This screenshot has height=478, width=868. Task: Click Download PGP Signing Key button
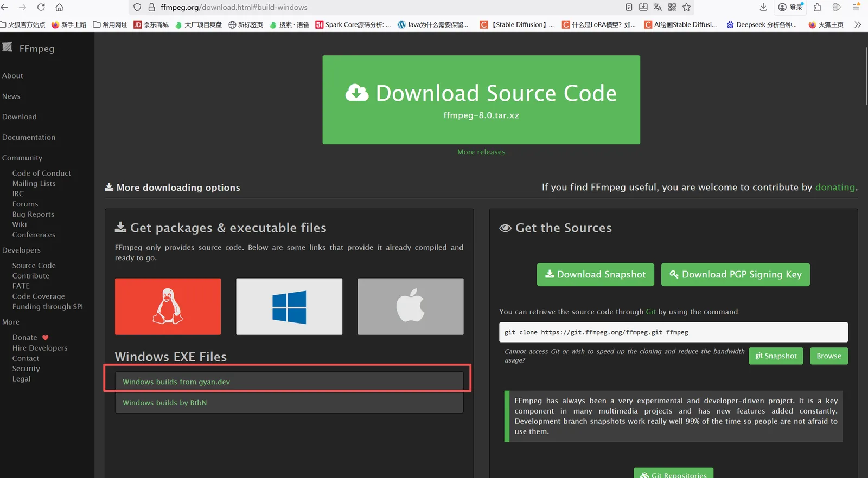point(736,275)
